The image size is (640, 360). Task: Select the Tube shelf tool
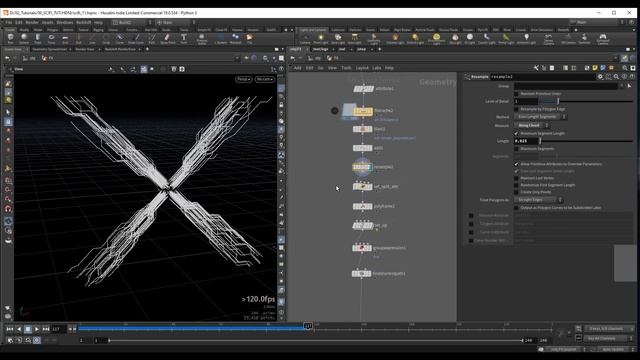coord(38,39)
